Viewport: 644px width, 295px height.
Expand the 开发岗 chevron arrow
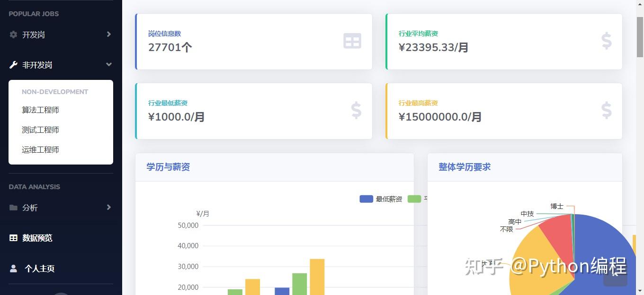(x=109, y=34)
